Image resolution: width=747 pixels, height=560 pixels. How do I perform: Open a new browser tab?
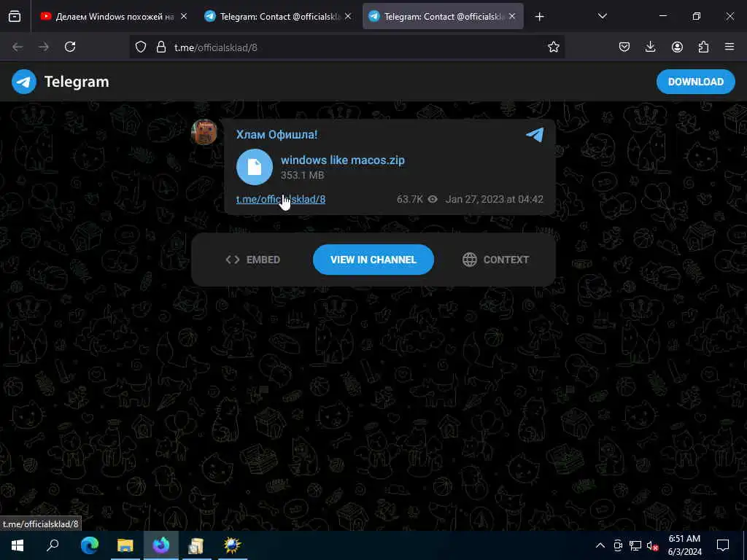tap(539, 17)
